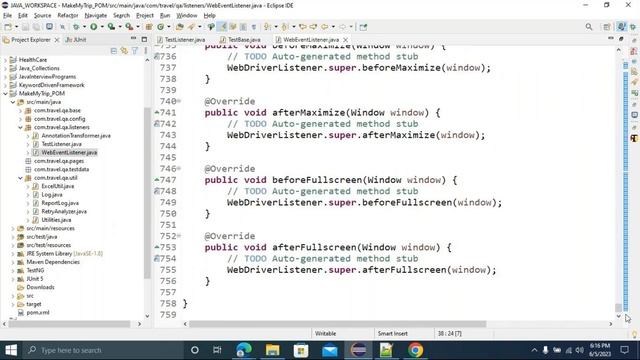Open Mail app from the taskbar
Screen dimensions: 640x360
(x=329, y=350)
